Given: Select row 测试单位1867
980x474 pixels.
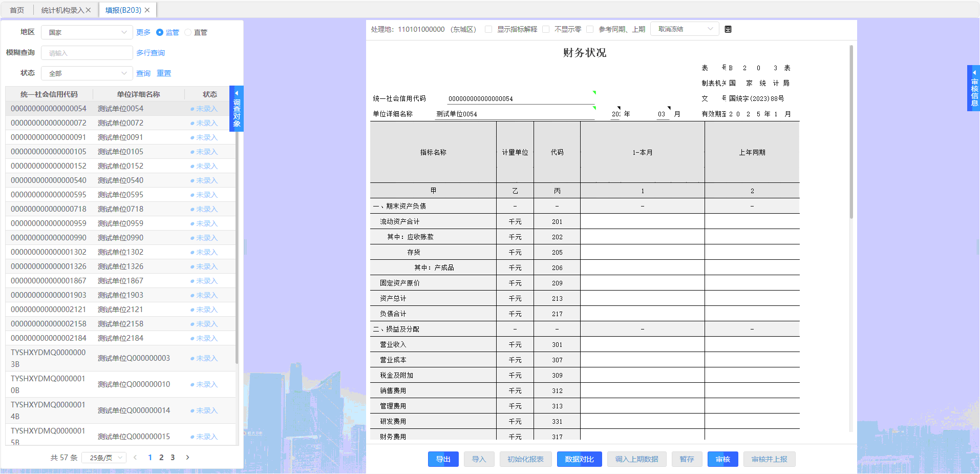Looking at the screenshot, I should [x=120, y=281].
